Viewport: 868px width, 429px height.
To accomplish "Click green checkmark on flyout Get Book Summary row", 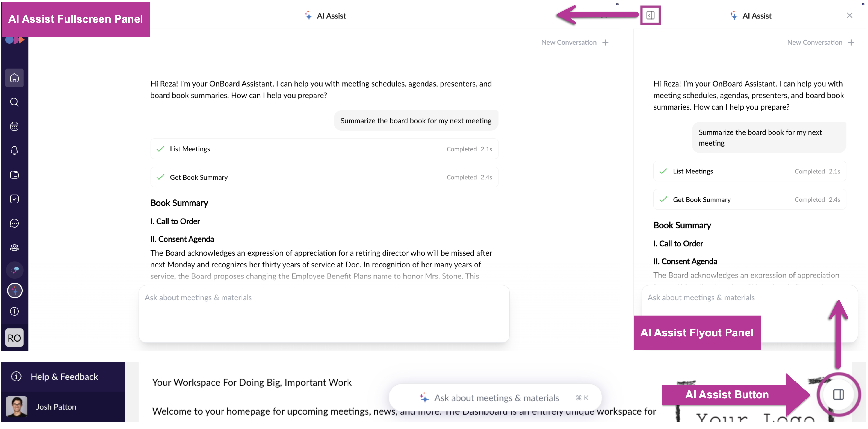I will coord(663,199).
